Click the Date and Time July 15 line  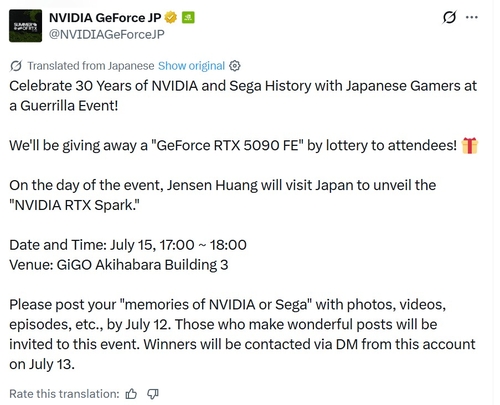pyautogui.click(x=128, y=245)
